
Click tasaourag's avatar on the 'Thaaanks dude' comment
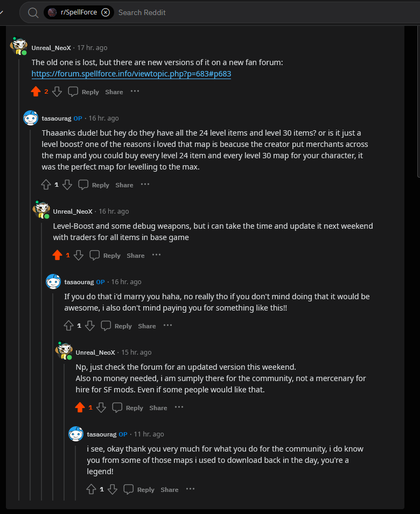[x=31, y=118]
